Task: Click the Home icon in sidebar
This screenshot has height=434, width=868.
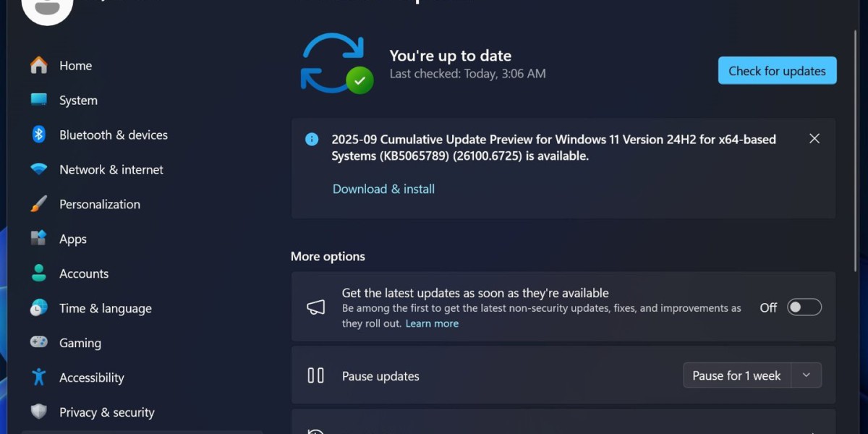Action: pyautogui.click(x=39, y=66)
